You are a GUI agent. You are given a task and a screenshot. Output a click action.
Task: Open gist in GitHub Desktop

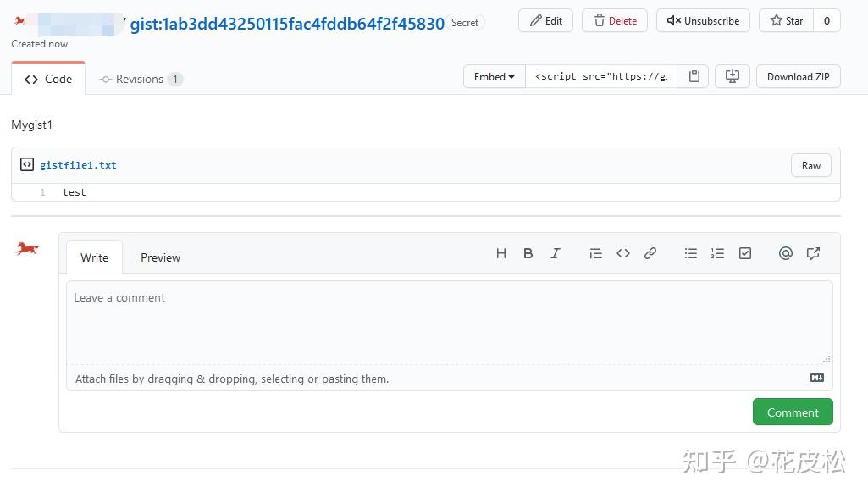pyautogui.click(x=733, y=76)
